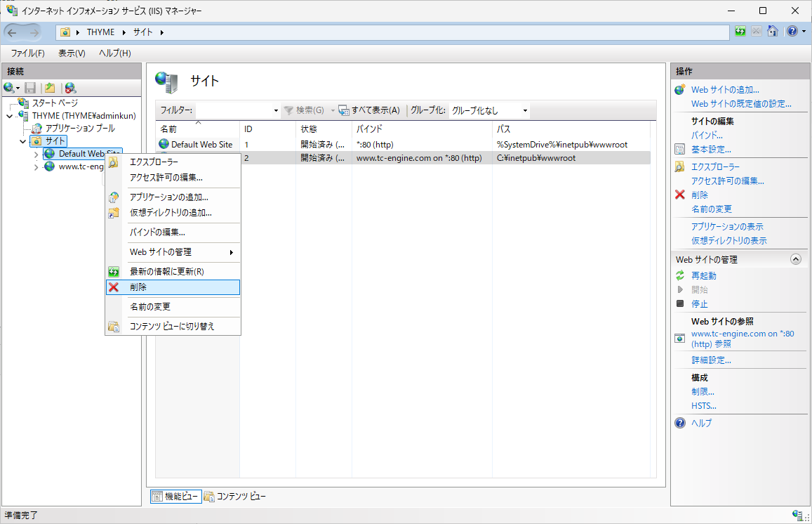This screenshot has height=524, width=812.
Task: Click the save icon in Connections toolbar
Action: 31,88
